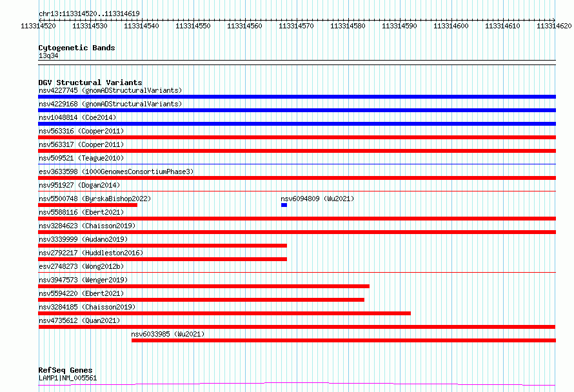Click nsv3339999 (Audano2019) label
The image size is (574, 392).
click(x=83, y=239)
